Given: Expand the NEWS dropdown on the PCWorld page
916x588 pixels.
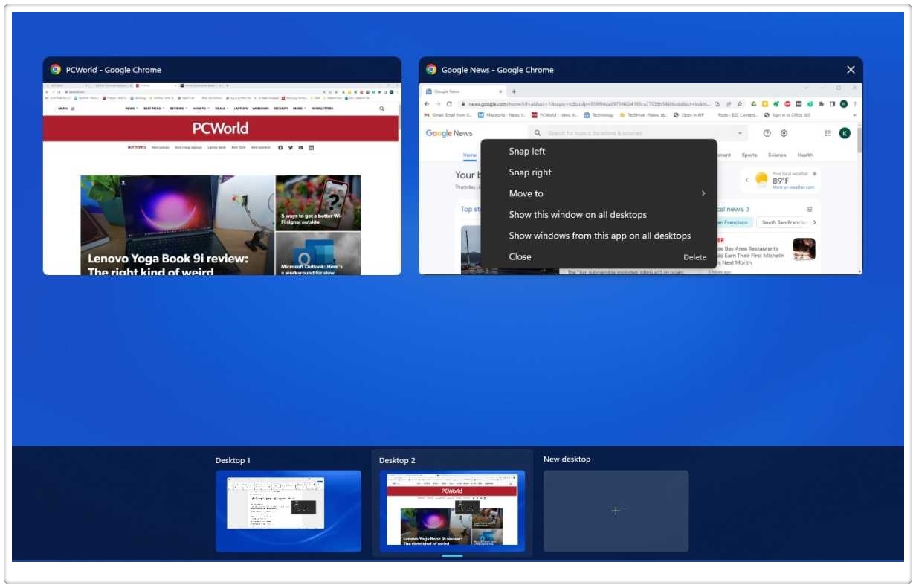Looking at the screenshot, I should (132, 109).
